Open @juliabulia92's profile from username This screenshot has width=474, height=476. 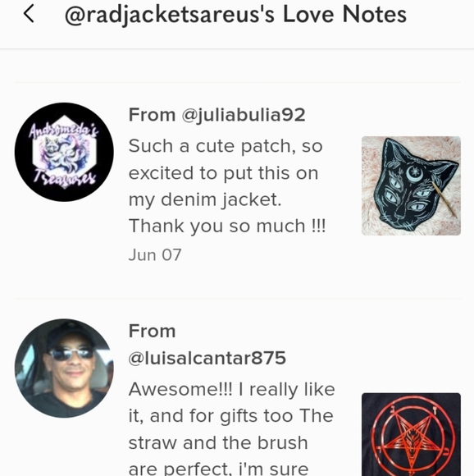point(244,115)
